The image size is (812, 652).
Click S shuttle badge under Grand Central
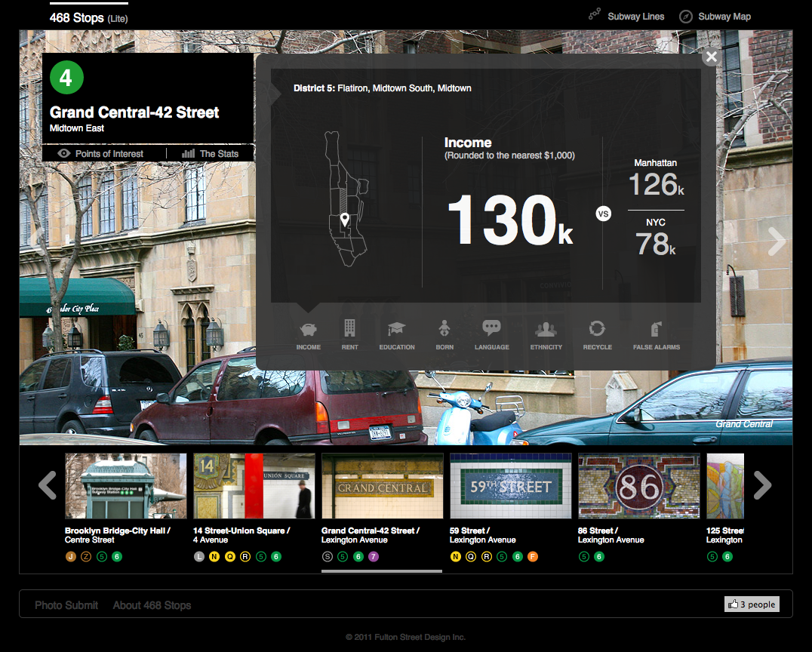(328, 557)
